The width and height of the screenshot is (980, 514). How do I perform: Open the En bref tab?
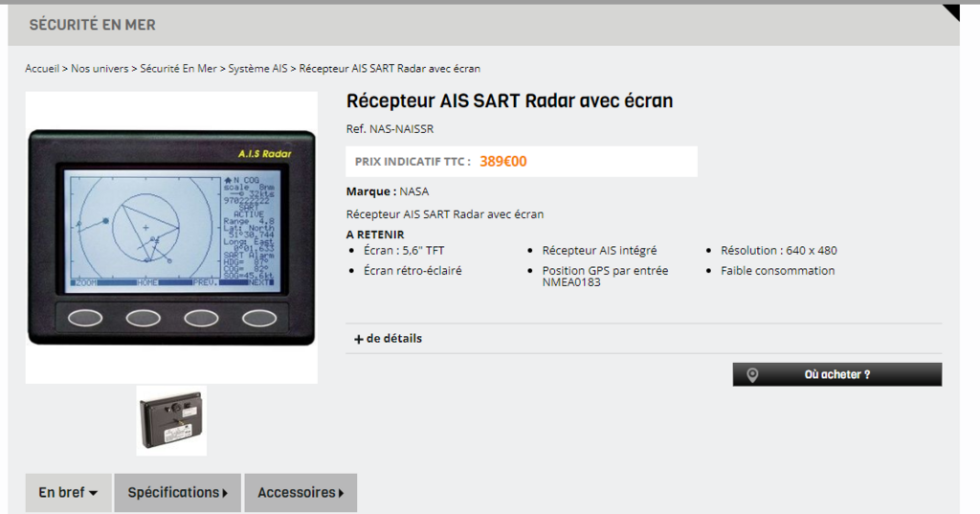(69, 493)
